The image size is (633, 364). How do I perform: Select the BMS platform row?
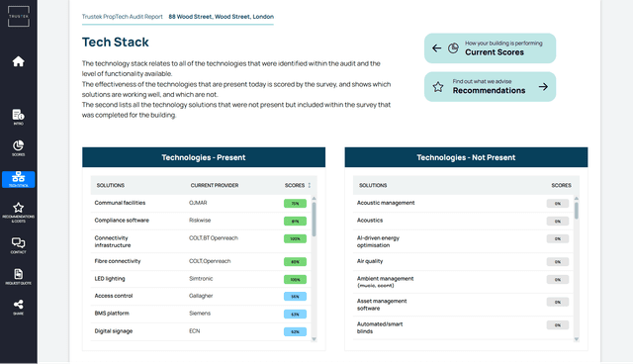[x=201, y=314]
